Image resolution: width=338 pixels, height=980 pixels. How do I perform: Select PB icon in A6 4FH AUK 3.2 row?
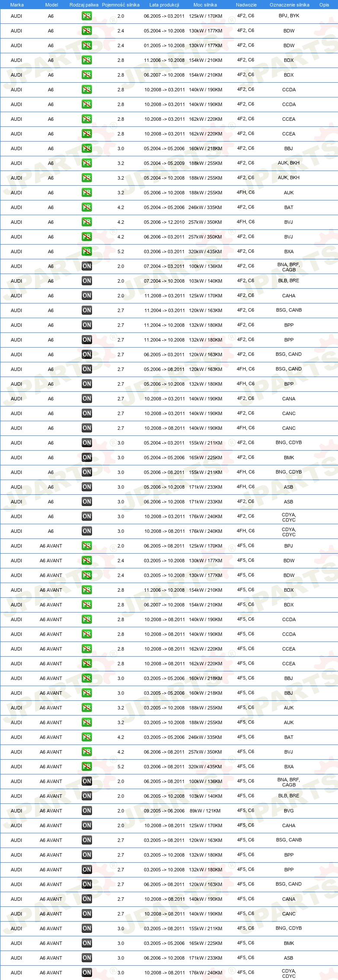pos(86,193)
